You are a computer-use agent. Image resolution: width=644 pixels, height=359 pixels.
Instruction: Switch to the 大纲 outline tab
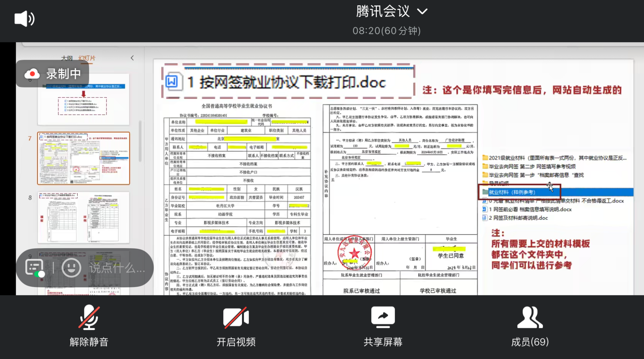coord(67,58)
